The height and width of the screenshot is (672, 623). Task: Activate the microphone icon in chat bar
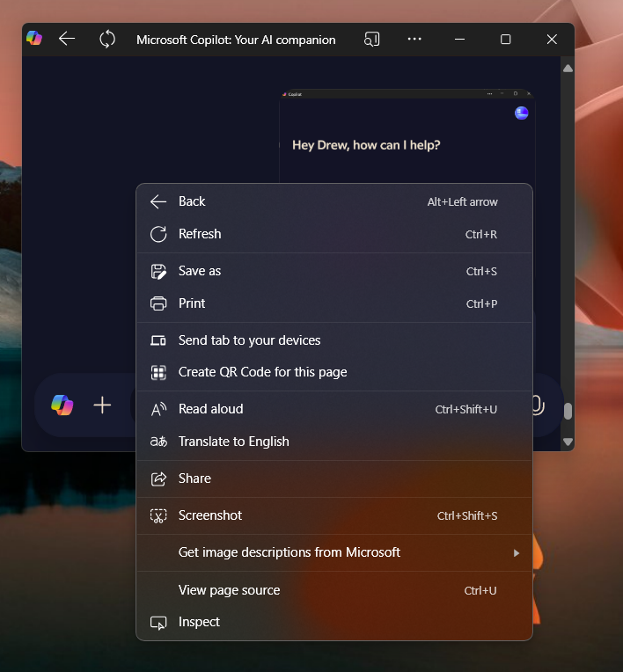coord(538,405)
